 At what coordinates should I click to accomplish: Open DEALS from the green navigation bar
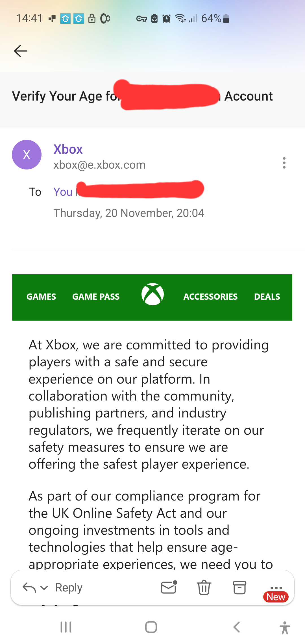267,297
